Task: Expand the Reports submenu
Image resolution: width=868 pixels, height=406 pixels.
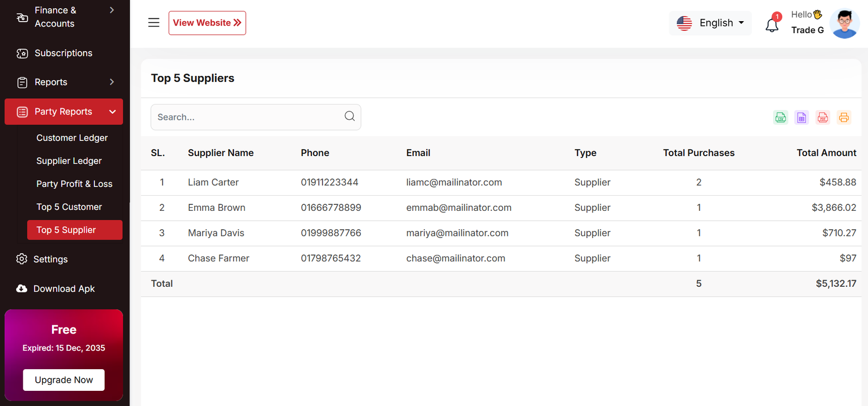Action: (112, 82)
